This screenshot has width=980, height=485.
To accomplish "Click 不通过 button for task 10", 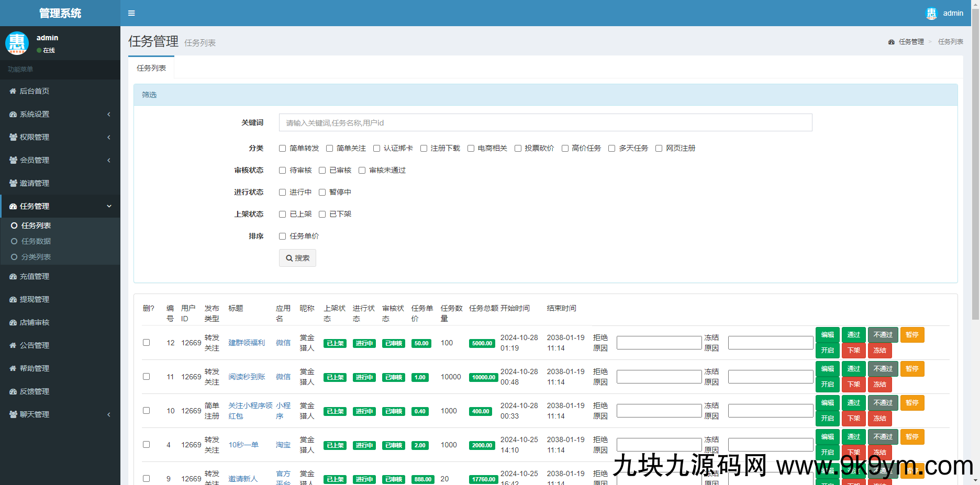I will coord(883,403).
